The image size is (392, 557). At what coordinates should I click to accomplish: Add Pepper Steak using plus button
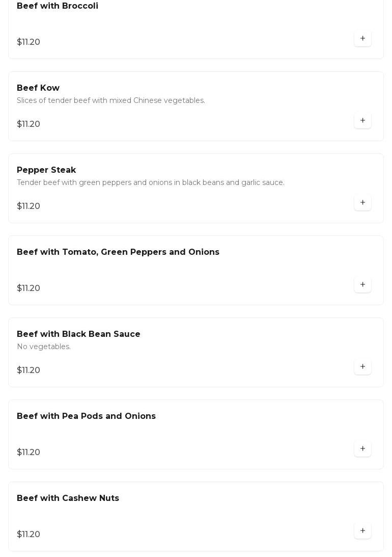pos(362,203)
